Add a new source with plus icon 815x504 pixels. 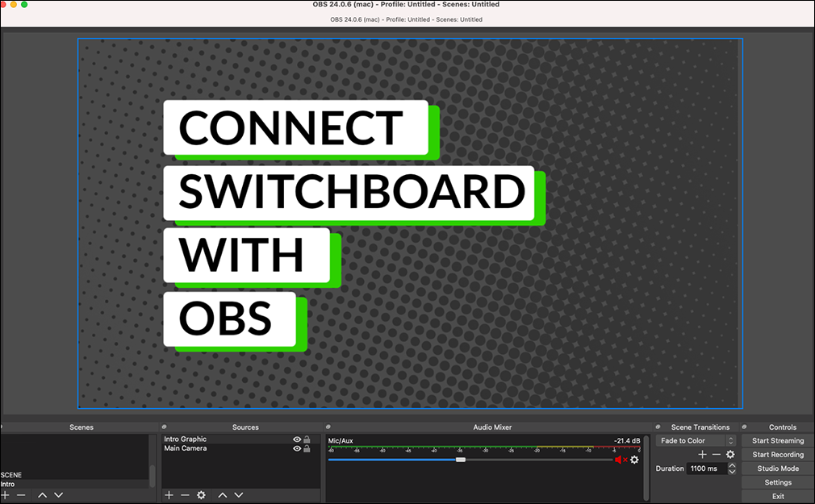point(169,495)
